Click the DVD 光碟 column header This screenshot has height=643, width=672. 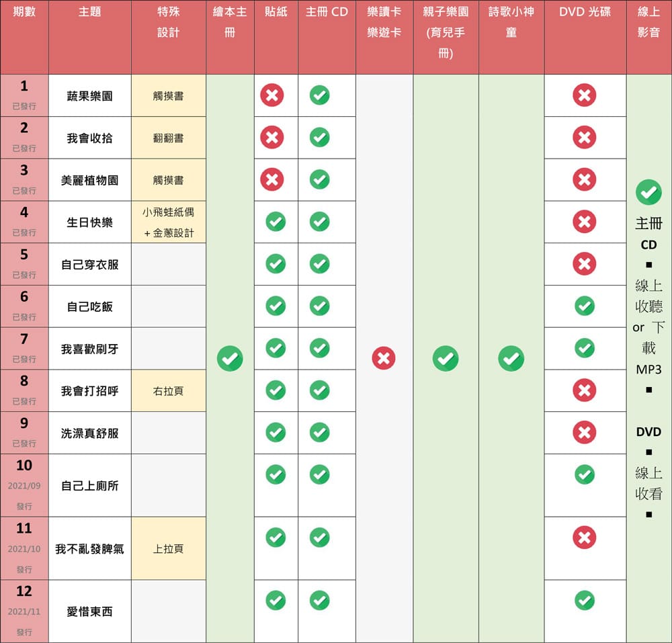[x=585, y=37]
